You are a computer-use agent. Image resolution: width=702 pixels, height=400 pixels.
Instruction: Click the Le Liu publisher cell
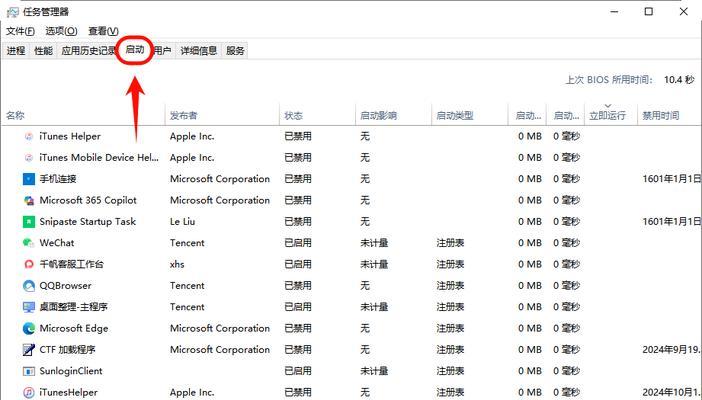(x=182, y=221)
